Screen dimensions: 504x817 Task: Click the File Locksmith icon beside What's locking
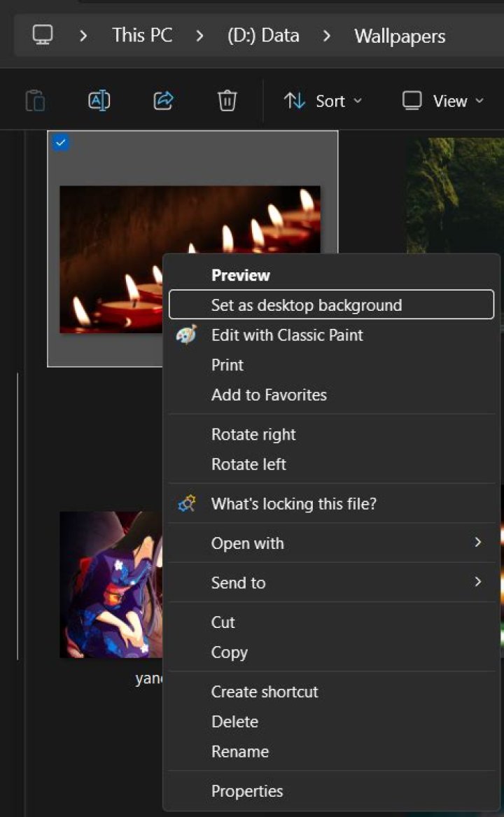(187, 504)
